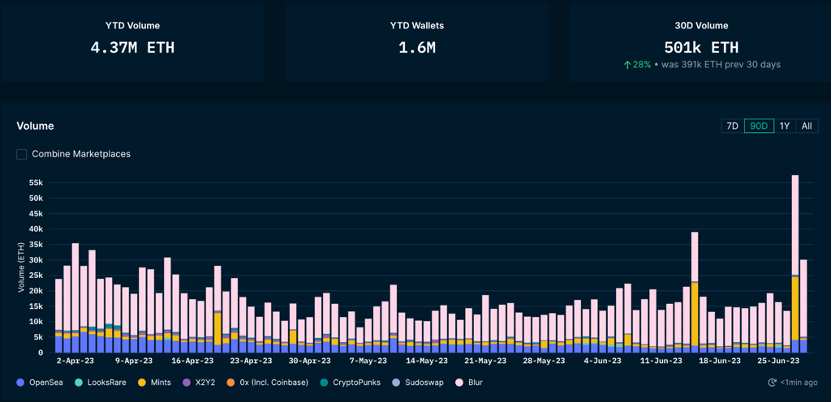Toggle the OpenSea legend dot
This screenshot has height=402, width=832.
click(x=21, y=382)
